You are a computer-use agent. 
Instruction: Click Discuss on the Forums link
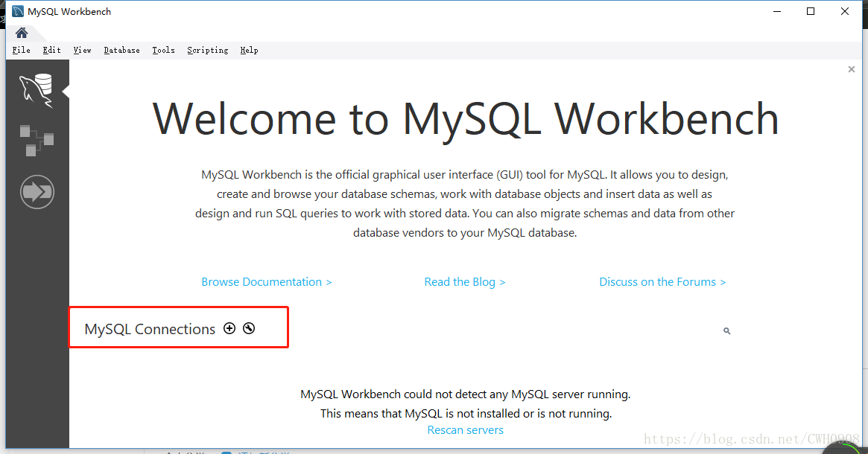pos(662,282)
